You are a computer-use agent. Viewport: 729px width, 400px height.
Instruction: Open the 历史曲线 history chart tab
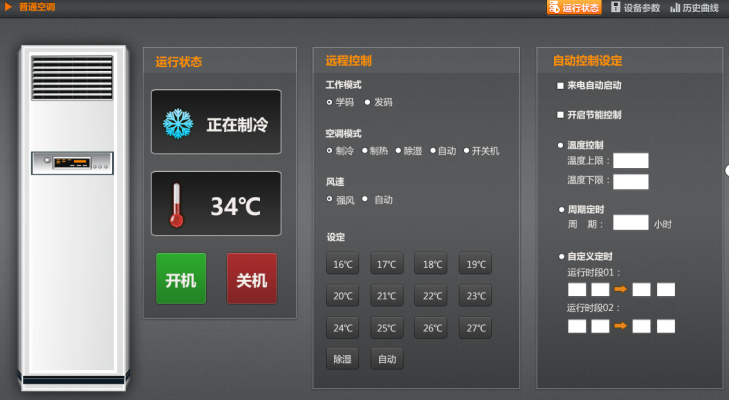[694, 7]
